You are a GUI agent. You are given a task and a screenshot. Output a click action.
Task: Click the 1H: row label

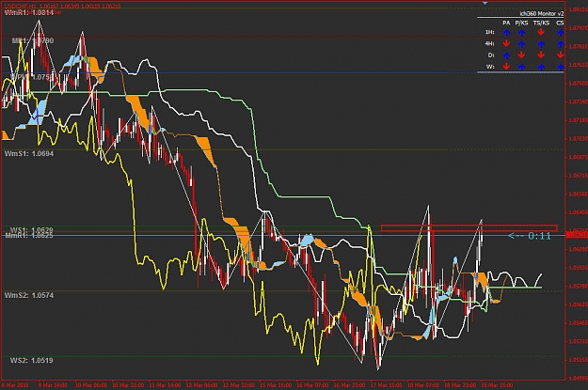click(490, 32)
